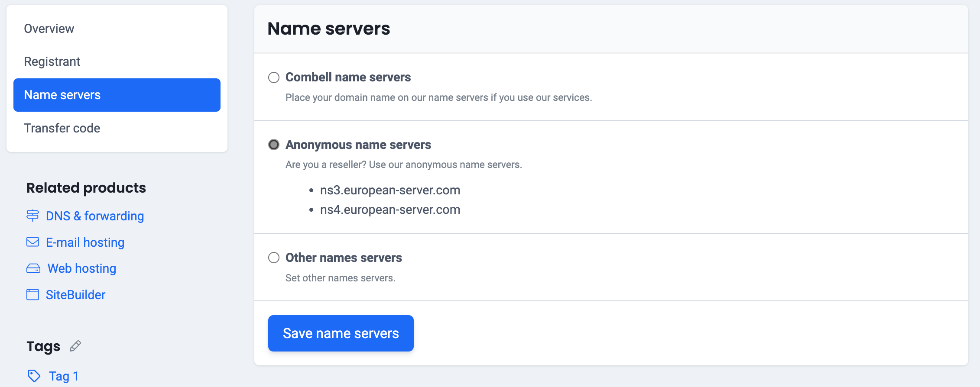Choose the Anonymous name servers radio option
The width and height of the screenshot is (980, 387).
click(x=274, y=145)
